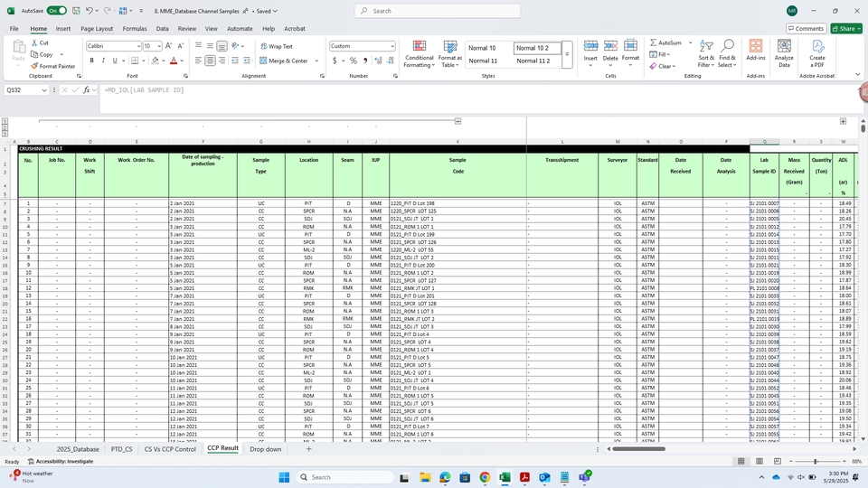The height and width of the screenshot is (488, 868).
Task: Open the font size dropdown
Action: 159,46
